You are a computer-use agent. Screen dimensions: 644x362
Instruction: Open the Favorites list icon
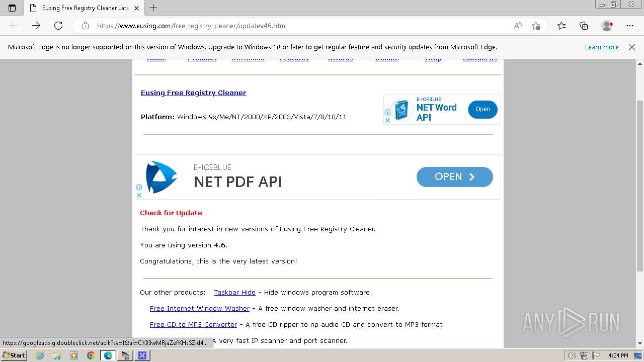pos(561,26)
